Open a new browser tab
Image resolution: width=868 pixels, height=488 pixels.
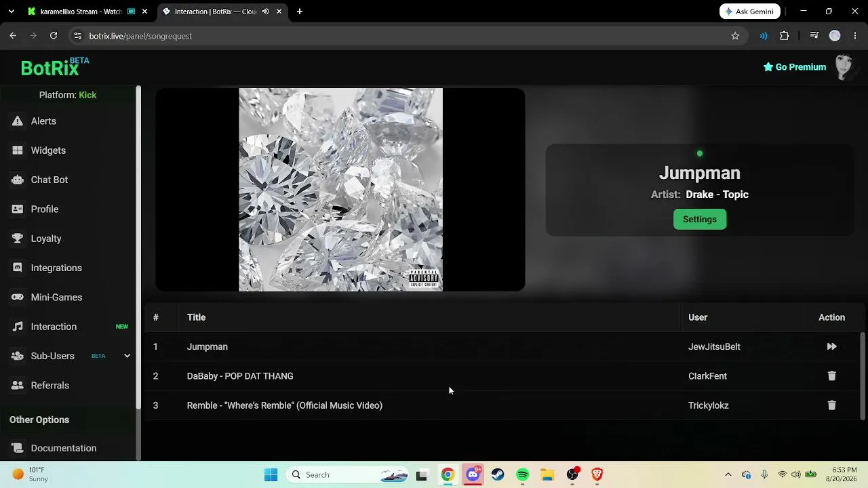click(300, 12)
